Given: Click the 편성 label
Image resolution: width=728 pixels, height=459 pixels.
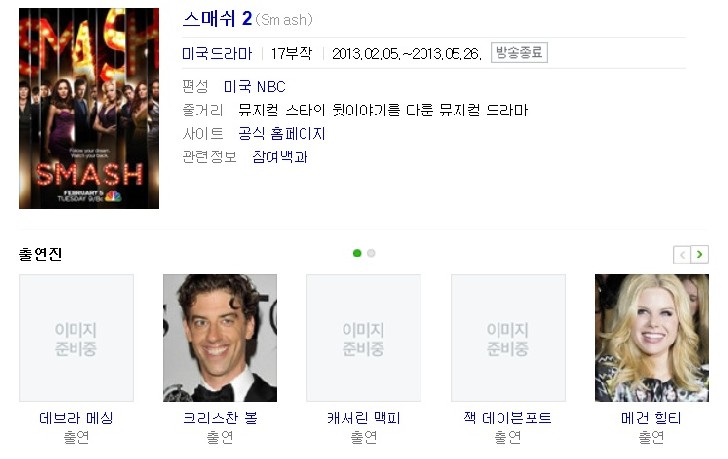Looking at the screenshot, I should click(195, 86).
